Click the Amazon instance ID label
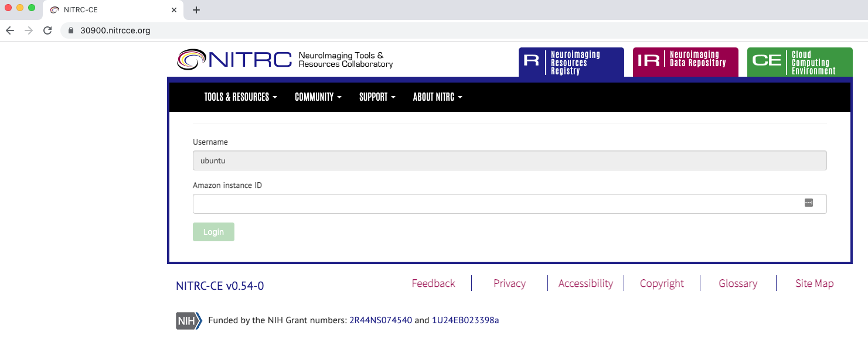 pos(227,185)
